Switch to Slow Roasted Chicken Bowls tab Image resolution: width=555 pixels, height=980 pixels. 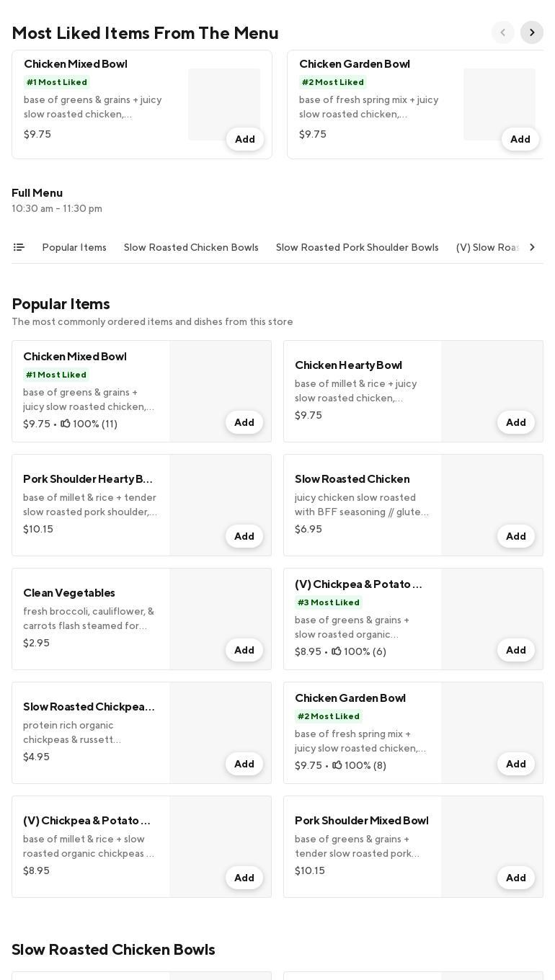pos(191,247)
